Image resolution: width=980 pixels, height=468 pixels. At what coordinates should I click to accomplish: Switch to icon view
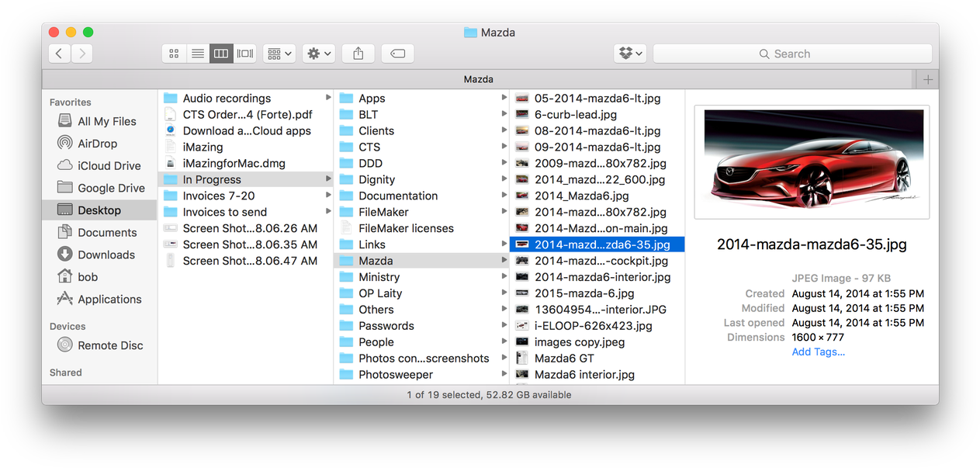pyautogui.click(x=174, y=54)
